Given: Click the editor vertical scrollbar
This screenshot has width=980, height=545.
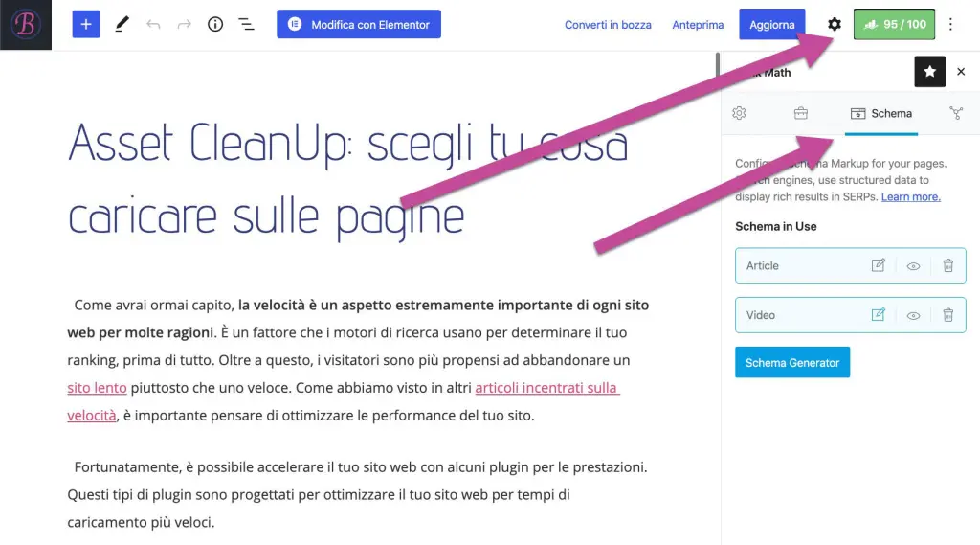Looking at the screenshot, I should click(x=718, y=66).
